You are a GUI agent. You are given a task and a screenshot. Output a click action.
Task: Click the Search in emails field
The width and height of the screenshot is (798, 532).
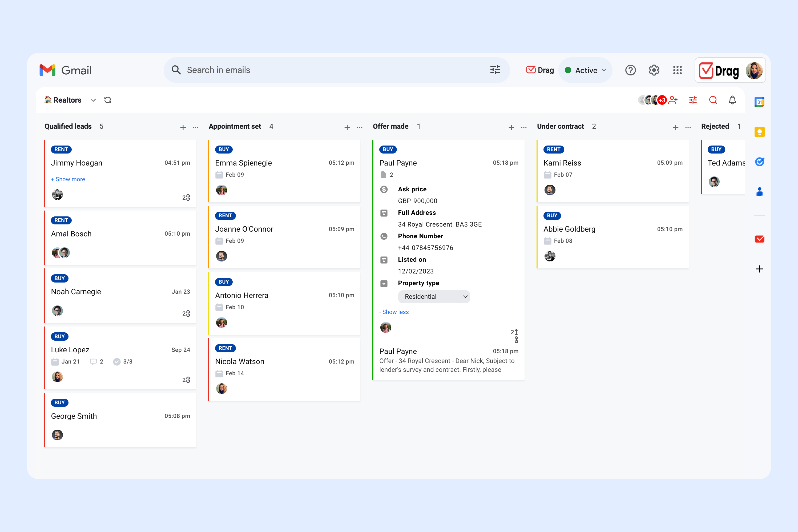click(337, 70)
